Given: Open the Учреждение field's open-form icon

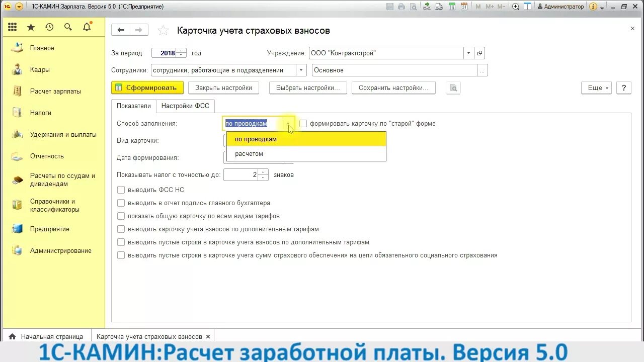Looking at the screenshot, I should click(x=479, y=53).
